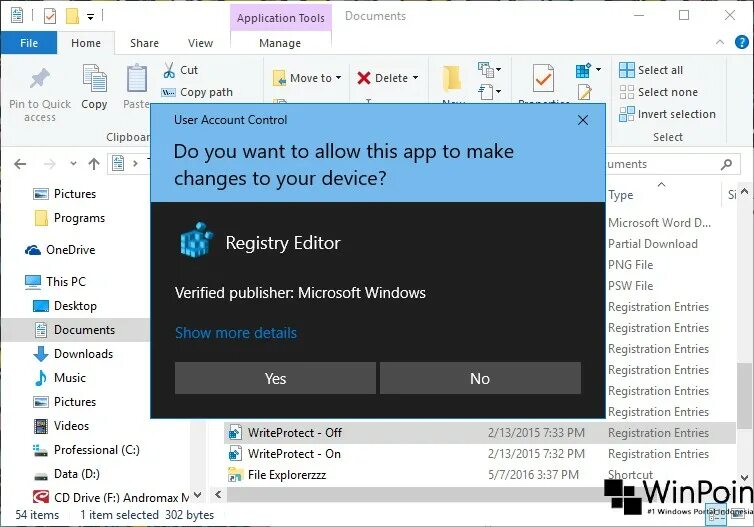
Task: Collapse the ribbon with the chevron
Action: (720, 42)
